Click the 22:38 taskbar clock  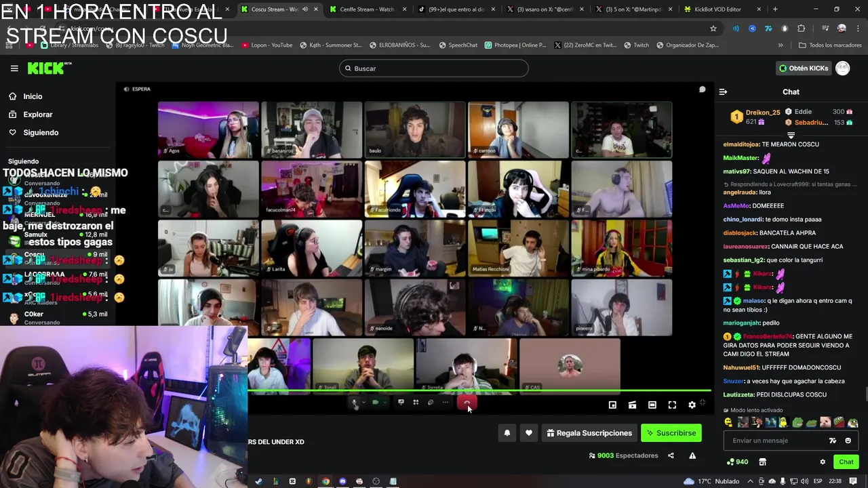coord(835,481)
